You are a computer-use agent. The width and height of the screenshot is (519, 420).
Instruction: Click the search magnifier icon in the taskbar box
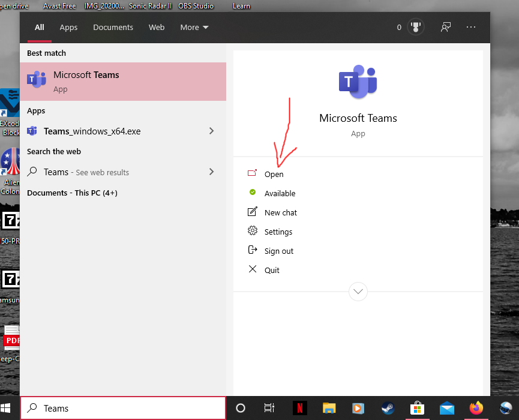pos(32,408)
